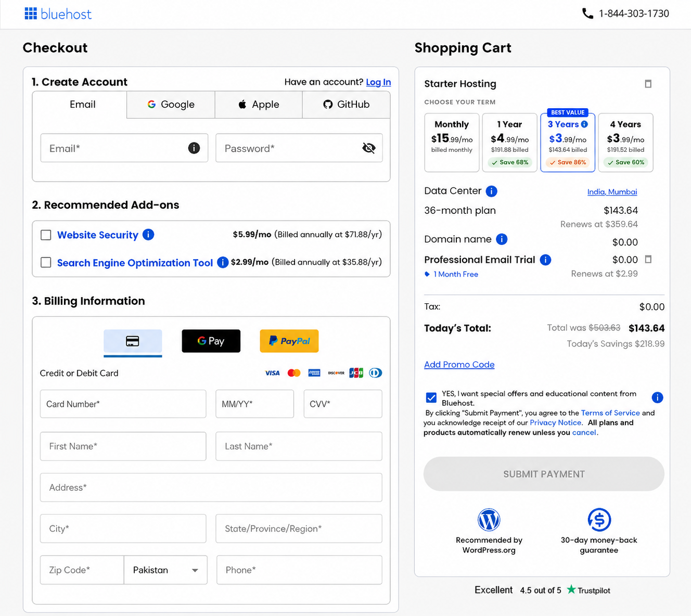The height and width of the screenshot is (616, 691).
Task: Switch to the Apple sign-up tab
Action: (259, 105)
